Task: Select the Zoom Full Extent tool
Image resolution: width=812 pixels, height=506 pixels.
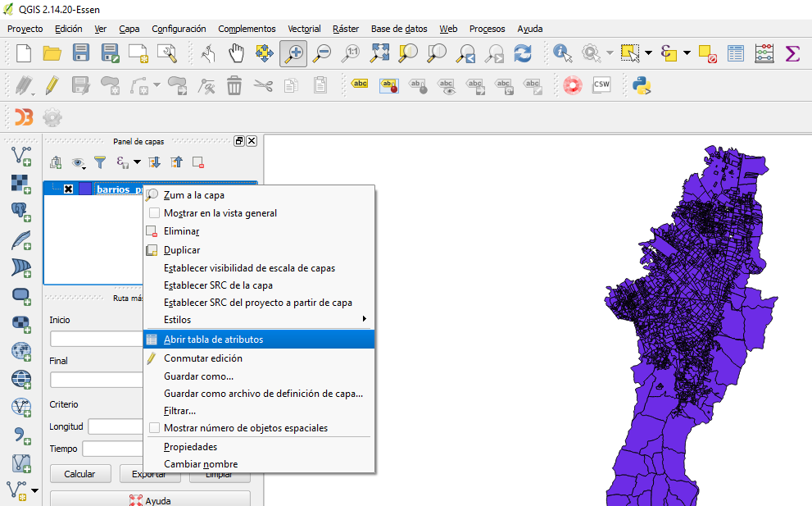Action: pos(379,52)
